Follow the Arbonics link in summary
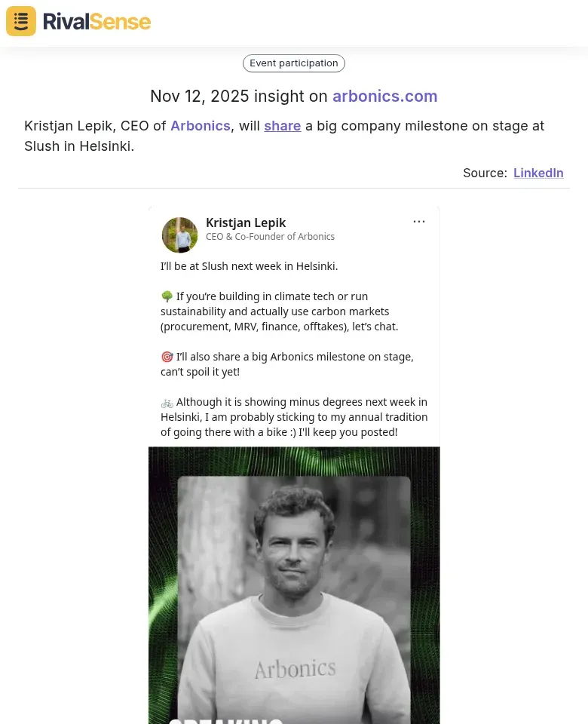Viewport: 588px width, 724px height. click(200, 126)
